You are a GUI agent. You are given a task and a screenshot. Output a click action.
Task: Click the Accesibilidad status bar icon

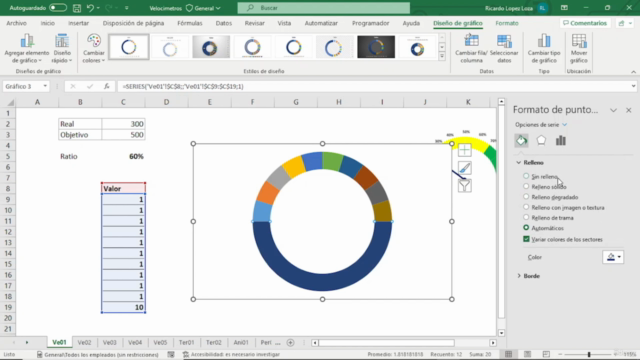coord(186,354)
